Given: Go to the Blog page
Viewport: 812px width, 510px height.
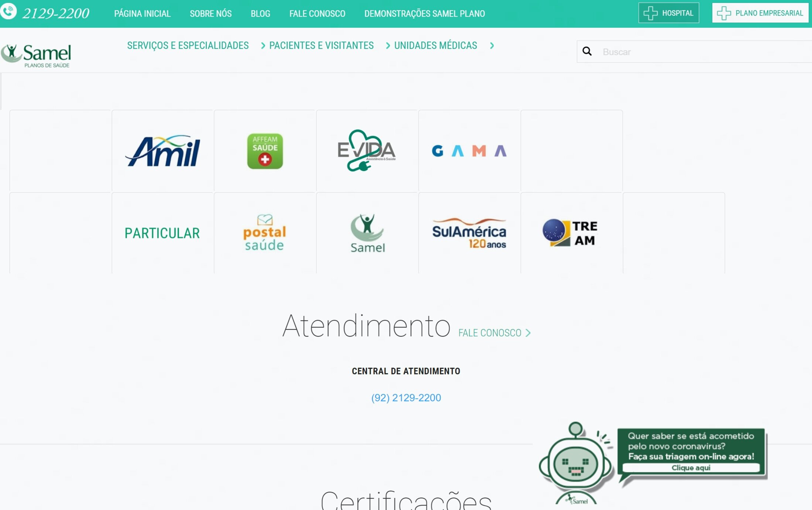Looking at the screenshot, I should [x=260, y=14].
